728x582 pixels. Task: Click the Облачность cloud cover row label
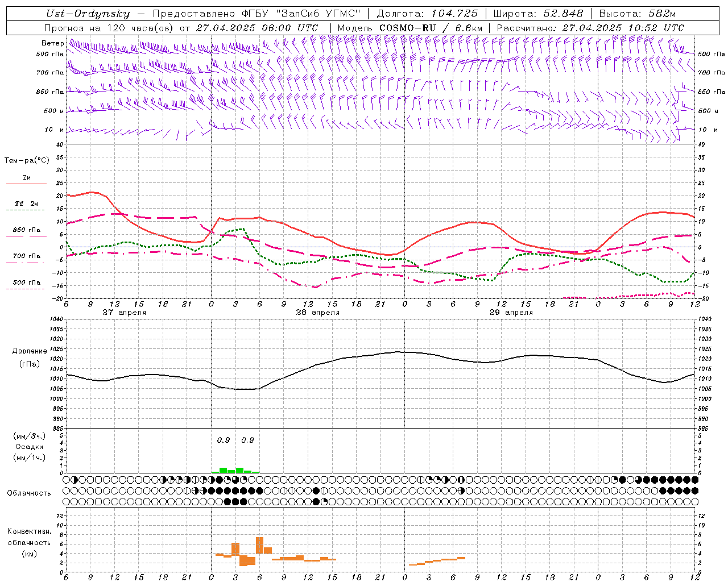click(29, 493)
